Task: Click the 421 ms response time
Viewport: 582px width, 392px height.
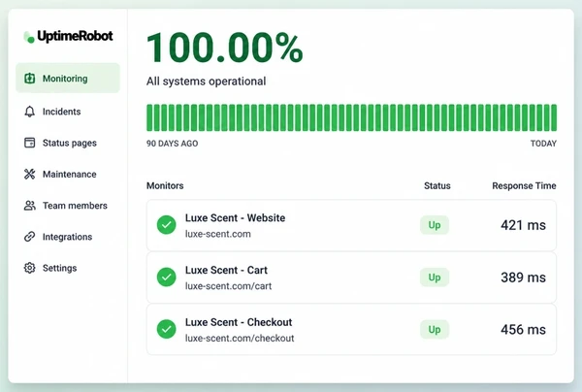Action: pyautogui.click(x=523, y=225)
